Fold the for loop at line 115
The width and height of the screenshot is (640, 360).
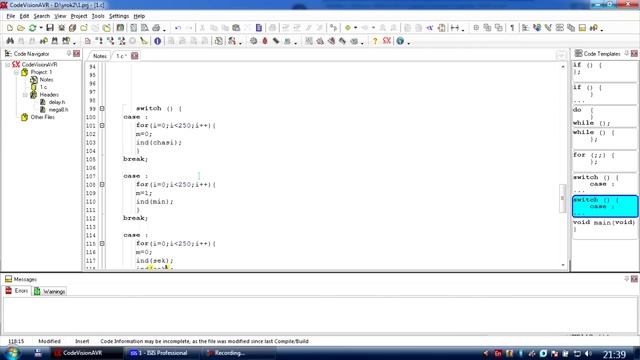click(102, 243)
